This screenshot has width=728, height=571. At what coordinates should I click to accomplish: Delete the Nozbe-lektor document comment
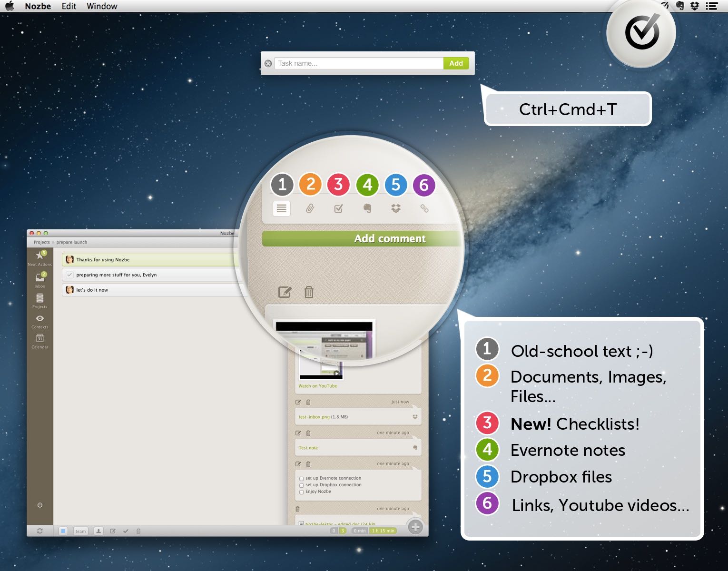tap(298, 509)
